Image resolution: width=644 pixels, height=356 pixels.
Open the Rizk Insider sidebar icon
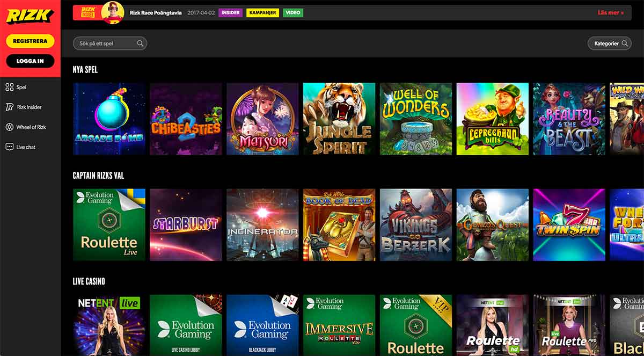[x=9, y=107]
